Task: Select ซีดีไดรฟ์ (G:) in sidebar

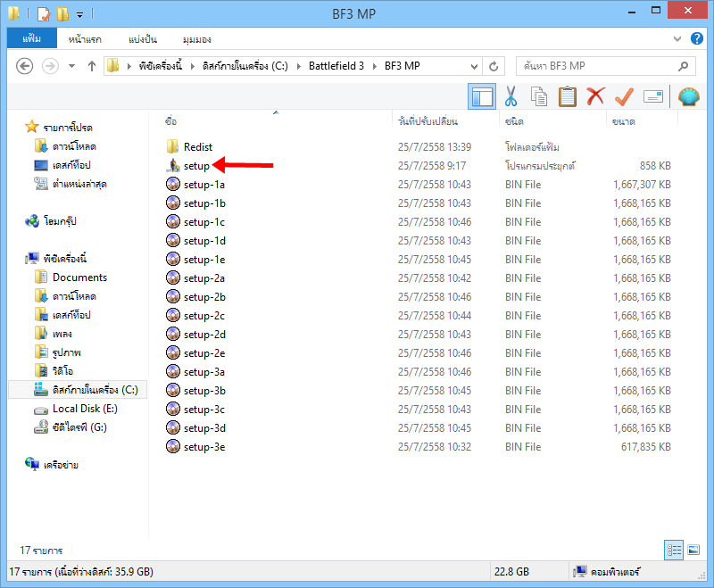Action: 79,427
